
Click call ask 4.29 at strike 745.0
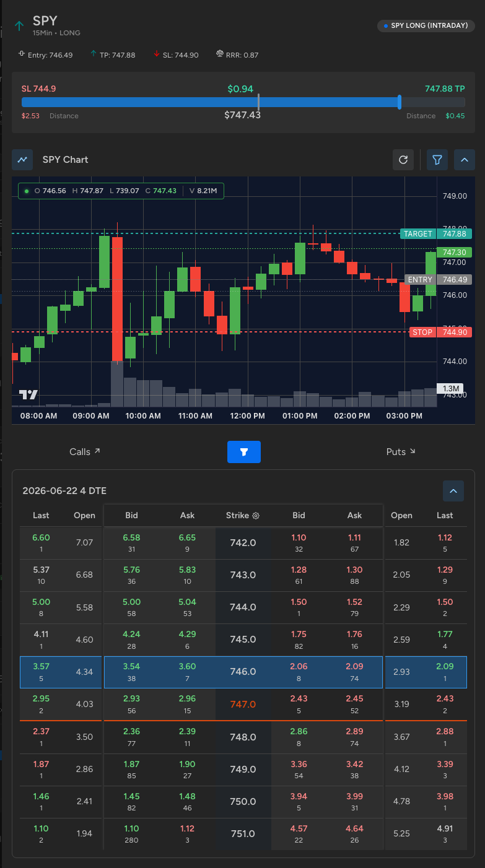coord(187,634)
